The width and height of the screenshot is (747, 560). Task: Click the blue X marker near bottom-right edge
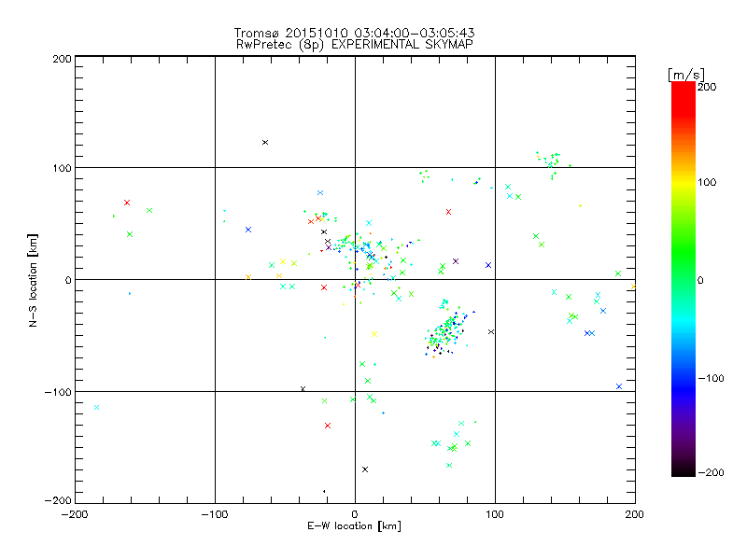pyautogui.click(x=619, y=386)
